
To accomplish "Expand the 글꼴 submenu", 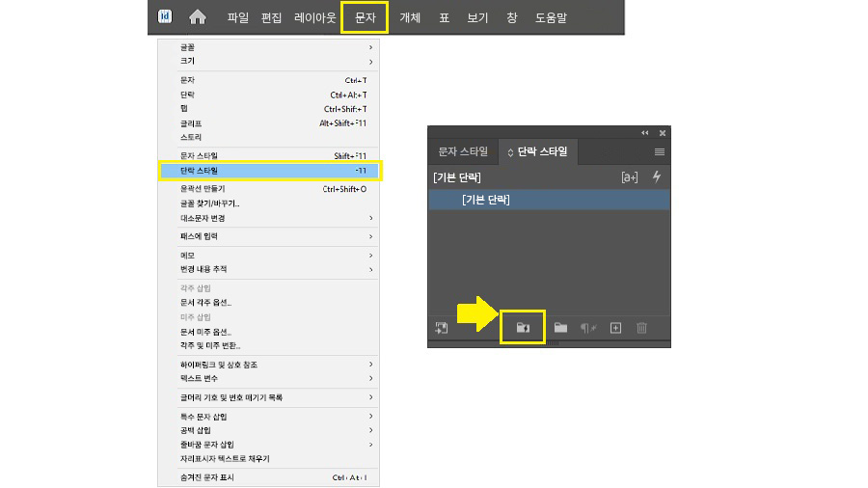I will [x=268, y=47].
